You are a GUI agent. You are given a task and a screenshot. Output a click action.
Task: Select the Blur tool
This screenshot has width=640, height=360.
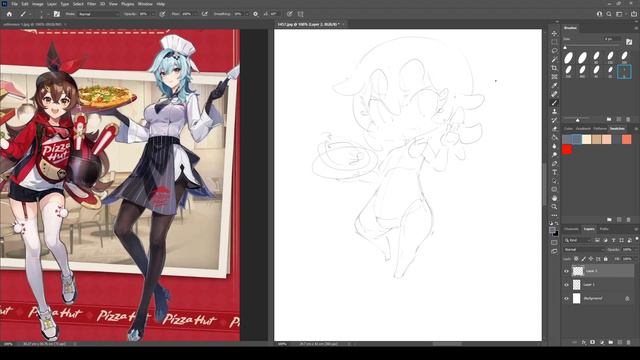[x=554, y=146]
